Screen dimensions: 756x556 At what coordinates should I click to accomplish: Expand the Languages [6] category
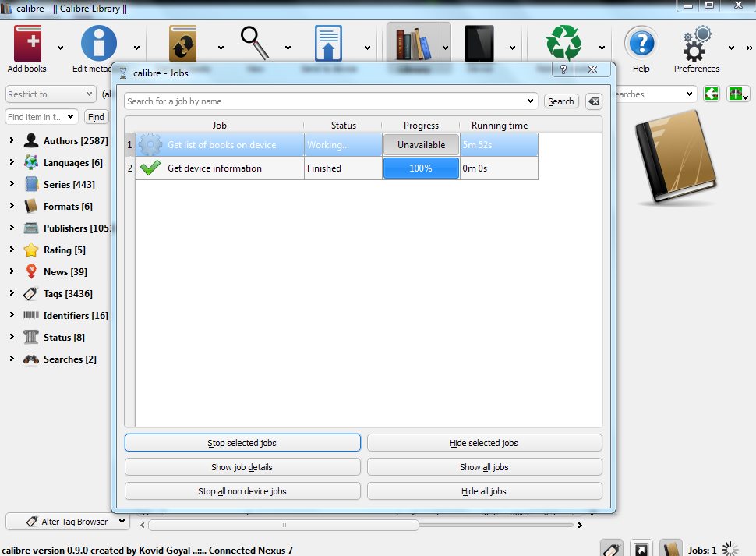click(x=12, y=162)
